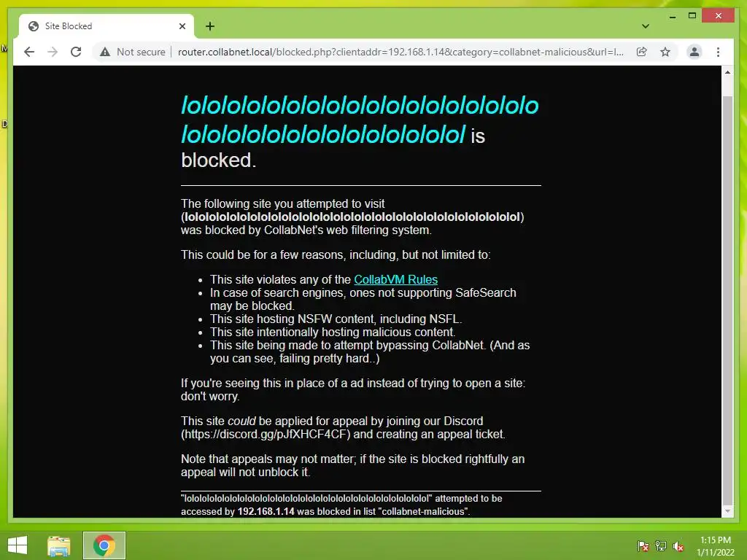Click the scrollbar down arrow

pos(727,511)
